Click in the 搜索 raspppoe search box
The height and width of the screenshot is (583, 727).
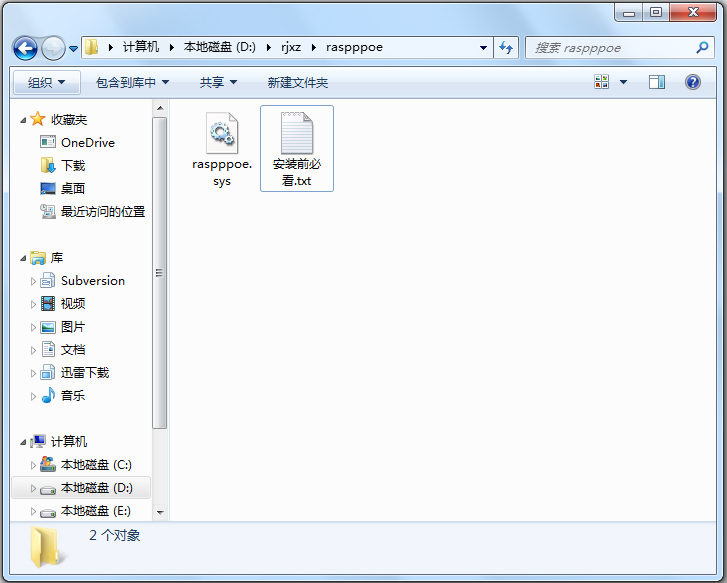click(x=610, y=47)
